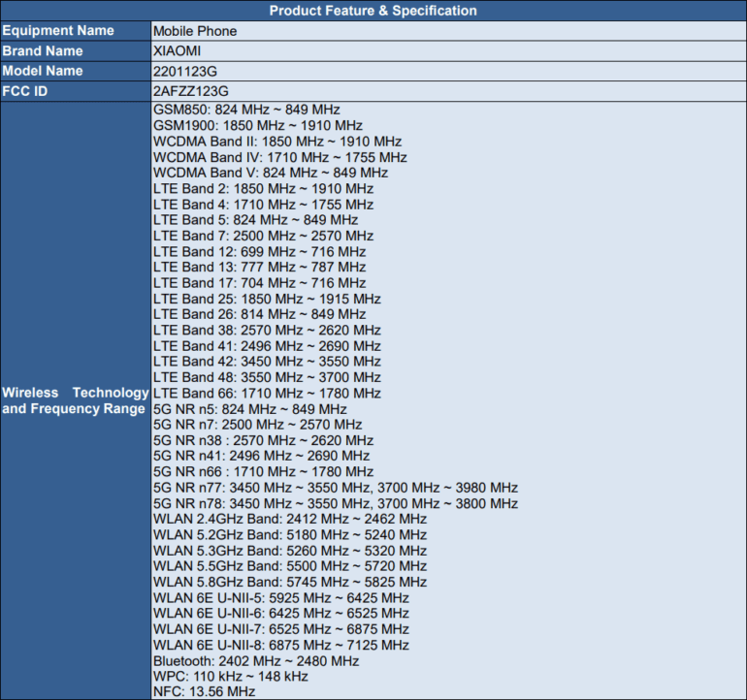Select the '5G NR n38' frequency line
This screenshot has width=747, height=700.
point(263,440)
